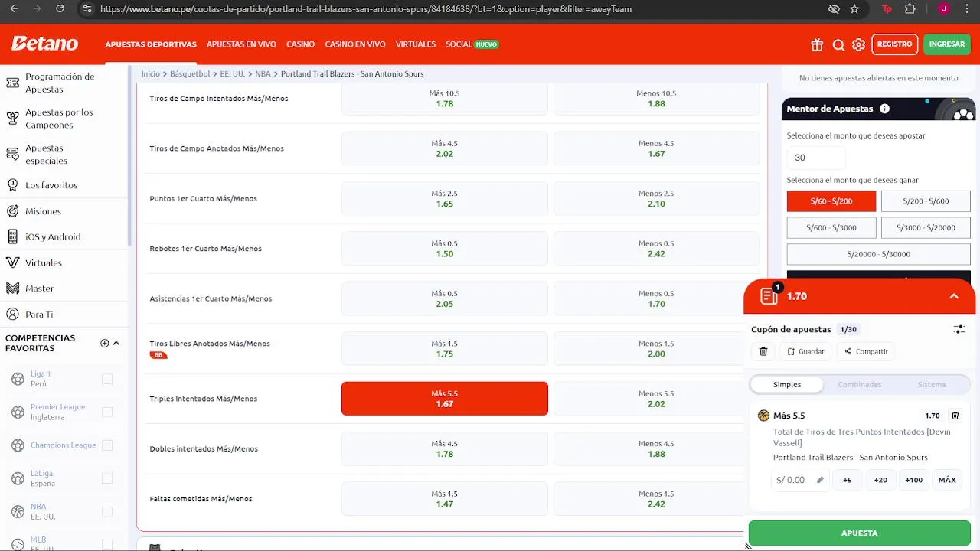The image size is (980, 551).
Task: Check the LaLiga España checkbox
Action: 107,478
